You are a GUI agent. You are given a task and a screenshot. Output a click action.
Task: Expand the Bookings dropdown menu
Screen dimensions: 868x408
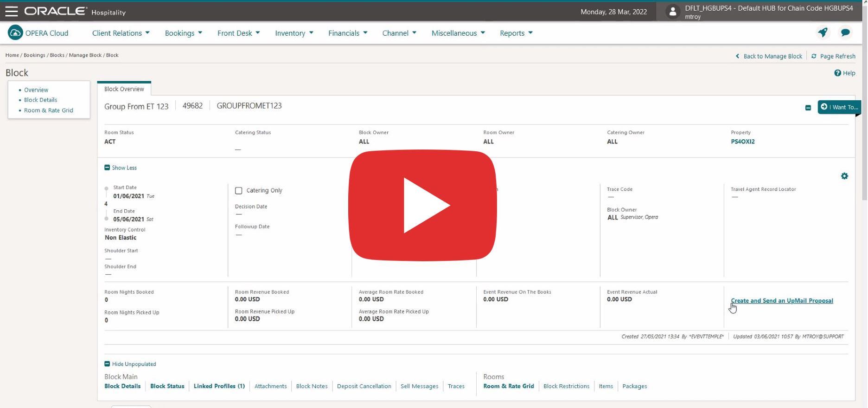pyautogui.click(x=184, y=33)
